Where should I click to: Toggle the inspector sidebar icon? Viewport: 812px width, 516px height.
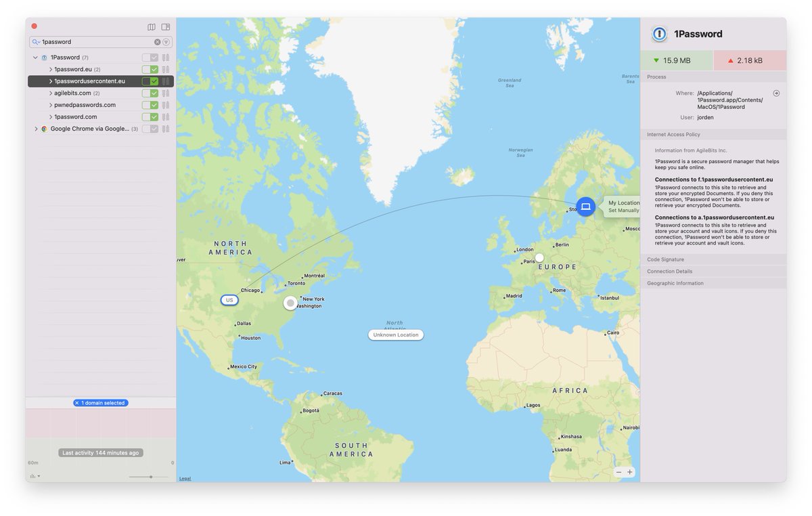(166, 27)
